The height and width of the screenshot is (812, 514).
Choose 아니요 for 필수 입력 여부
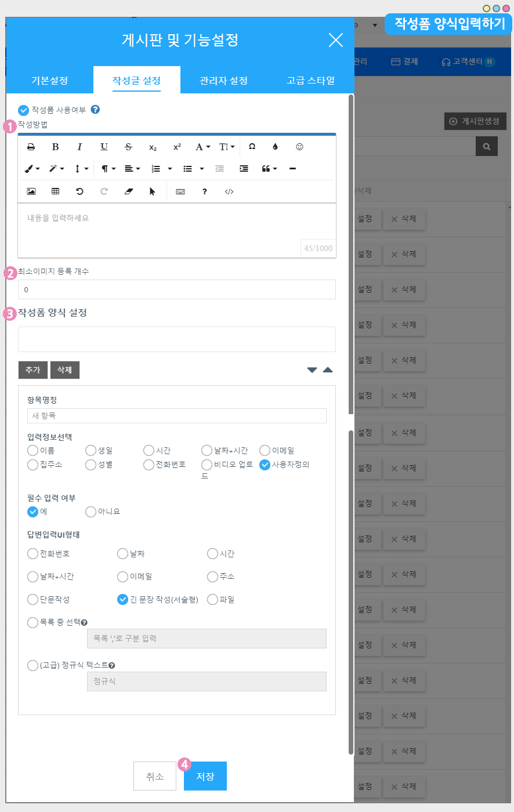pos(91,512)
